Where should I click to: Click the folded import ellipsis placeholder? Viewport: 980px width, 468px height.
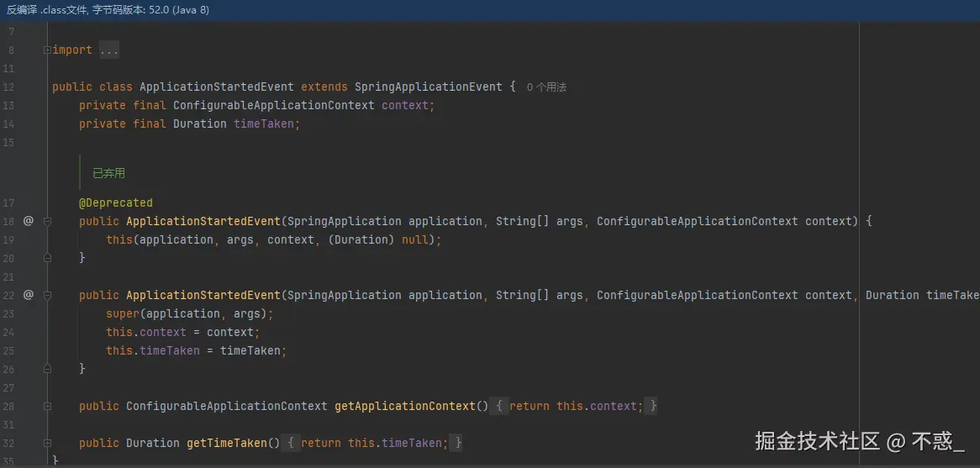[108, 50]
